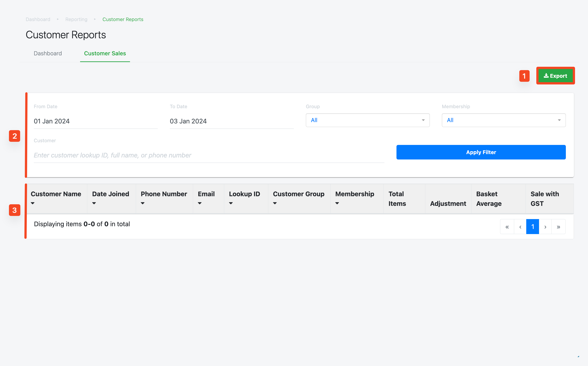Screen dimensions: 588x366
Task: Sort by the Lookup ID column arrow
Action: click(231, 203)
